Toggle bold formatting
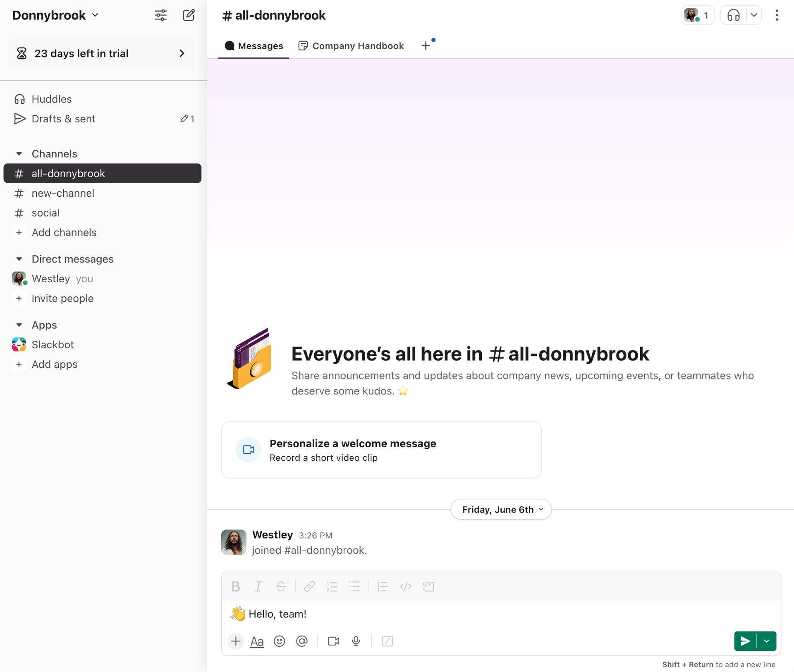 click(236, 586)
